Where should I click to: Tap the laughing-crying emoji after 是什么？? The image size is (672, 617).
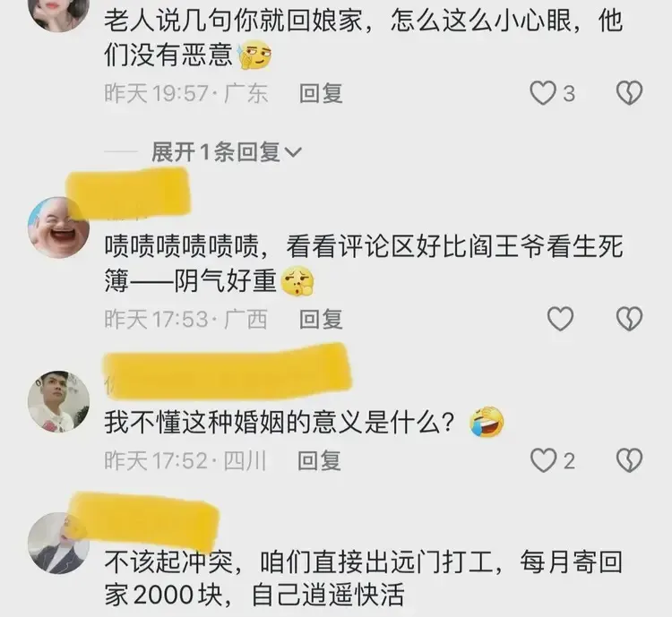[486, 422]
